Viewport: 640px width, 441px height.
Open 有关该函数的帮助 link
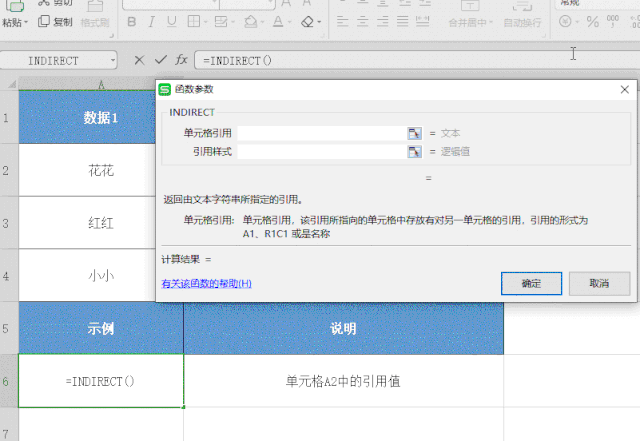coord(207,283)
